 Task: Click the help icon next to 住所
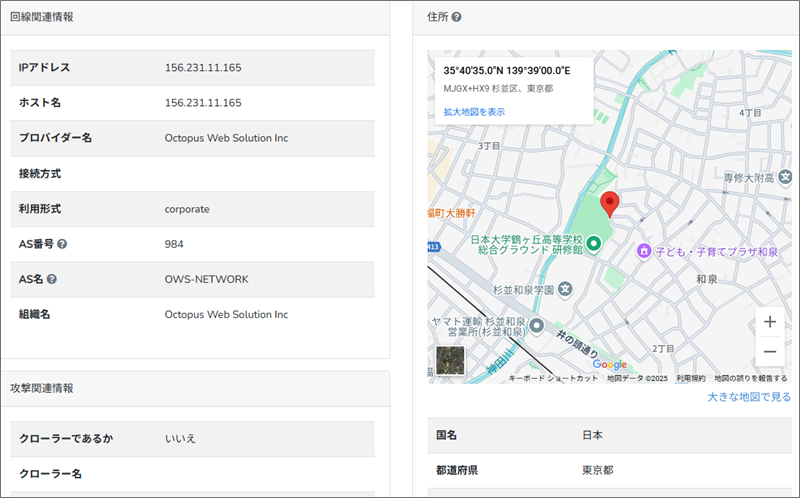(x=457, y=17)
